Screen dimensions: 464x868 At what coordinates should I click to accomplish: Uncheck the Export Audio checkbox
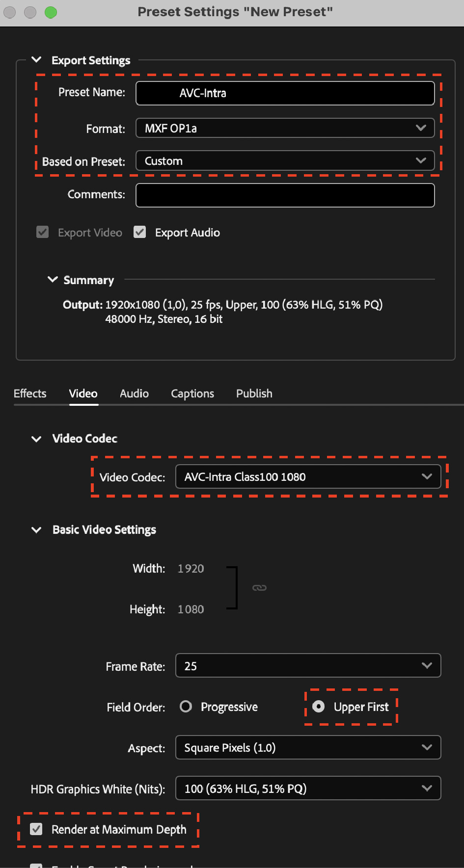tap(140, 232)
